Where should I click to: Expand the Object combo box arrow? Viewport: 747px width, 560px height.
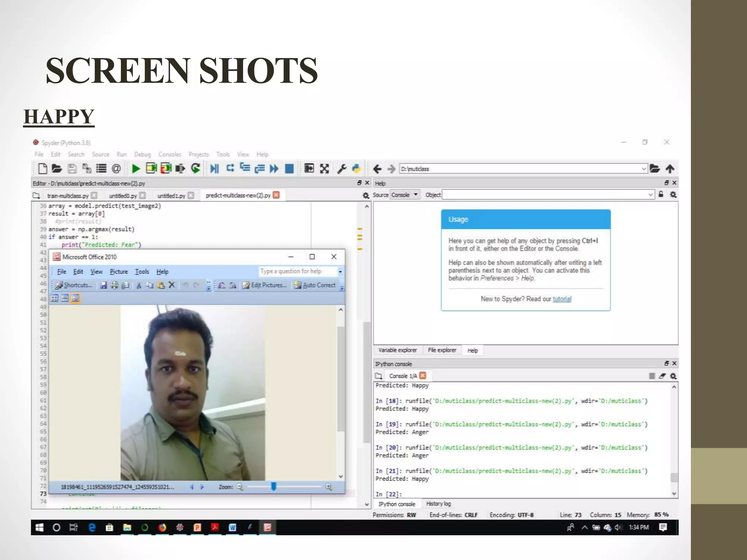pyautogui.click(x=650, y=195)
